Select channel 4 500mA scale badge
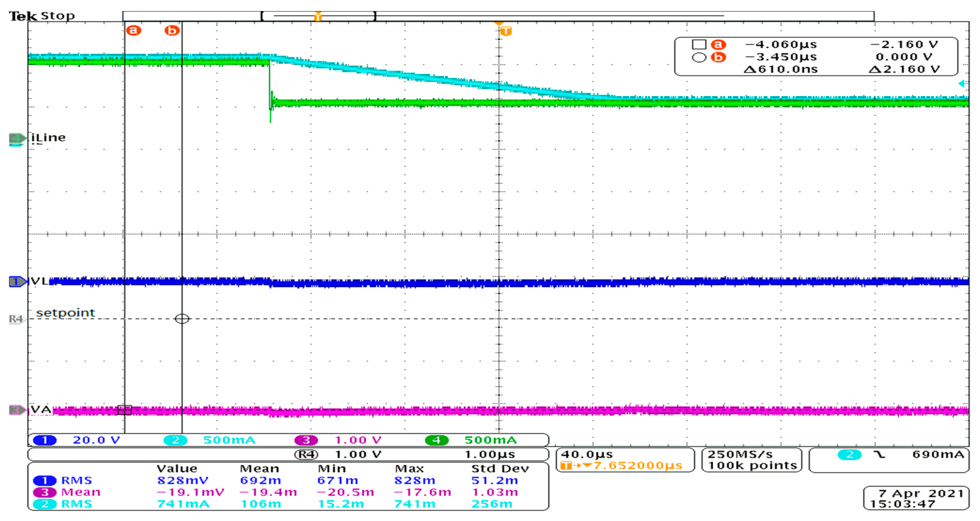980x521 pixels. pyautogui.click(x=436, y=440)
